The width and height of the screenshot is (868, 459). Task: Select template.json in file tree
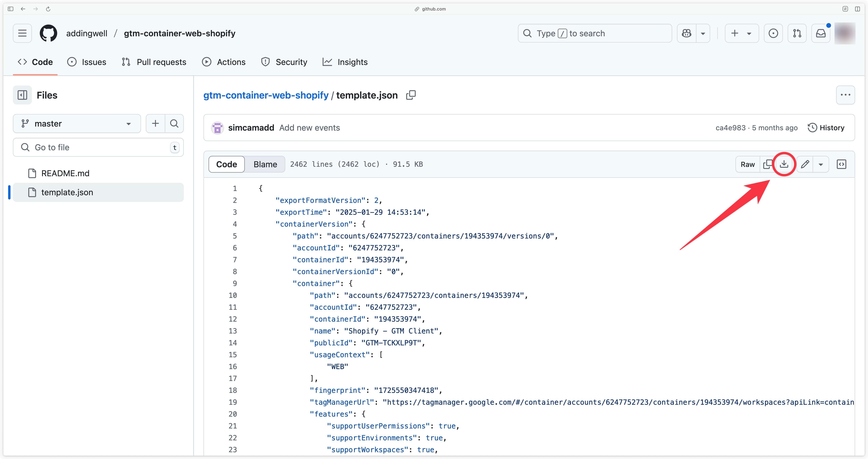point(98,192)
